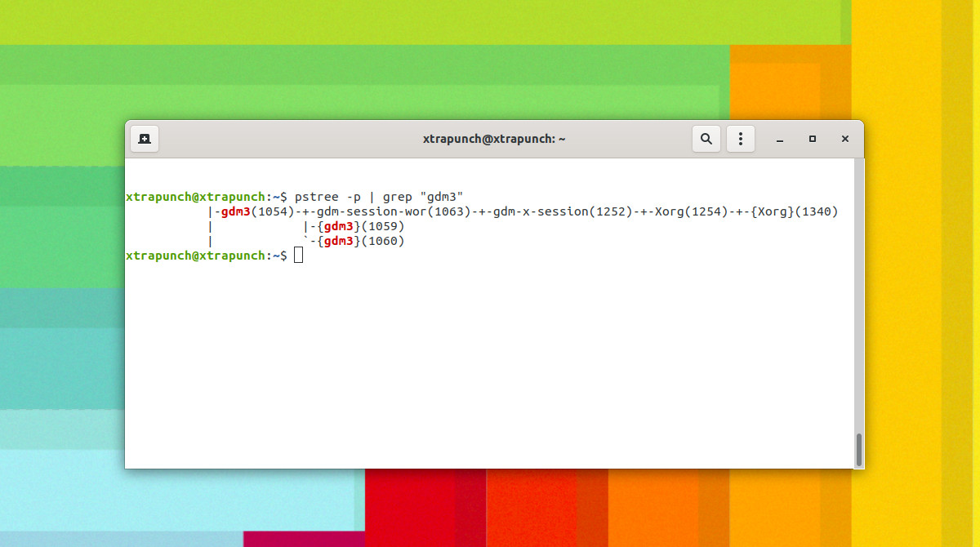
Task: Click the blinking terminal cursor
Action: point(299,255)
